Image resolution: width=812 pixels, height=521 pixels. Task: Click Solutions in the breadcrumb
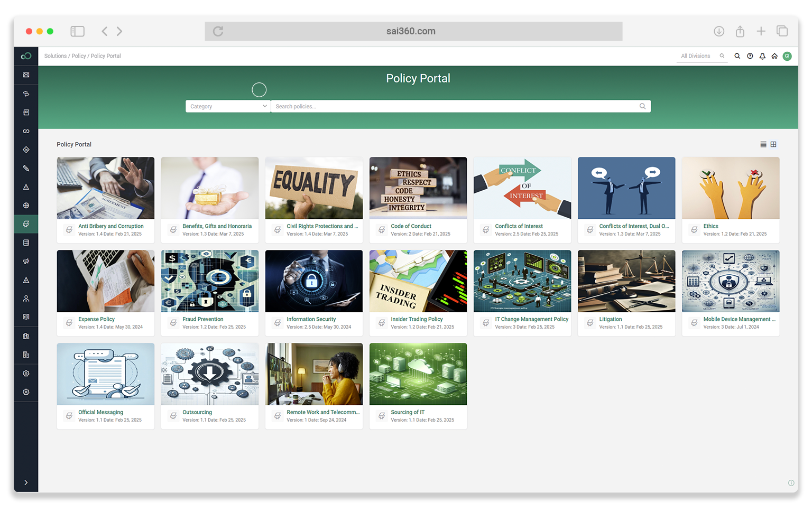[x=56, y=56]
